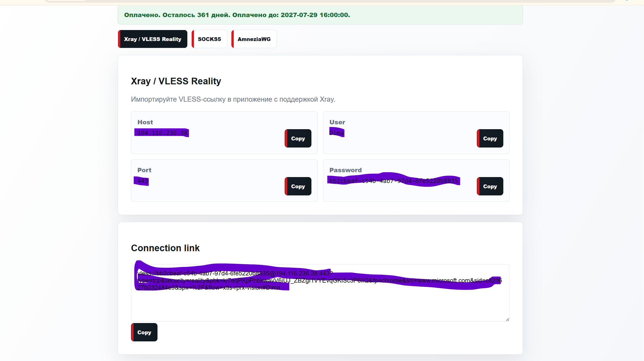
Task: Copy the Port value
Action: pyautogui.click(x=298, y=186)
